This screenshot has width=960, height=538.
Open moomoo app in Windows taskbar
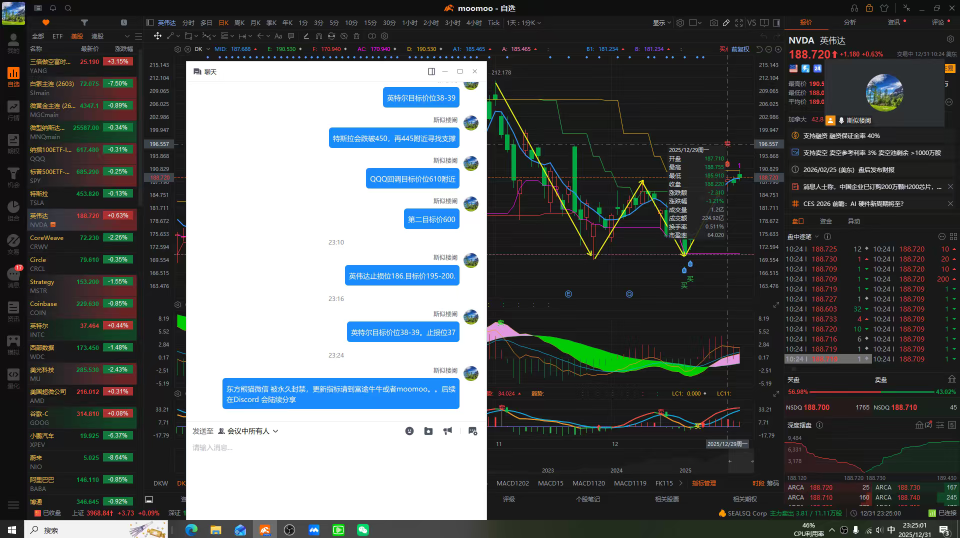(264, 529)
